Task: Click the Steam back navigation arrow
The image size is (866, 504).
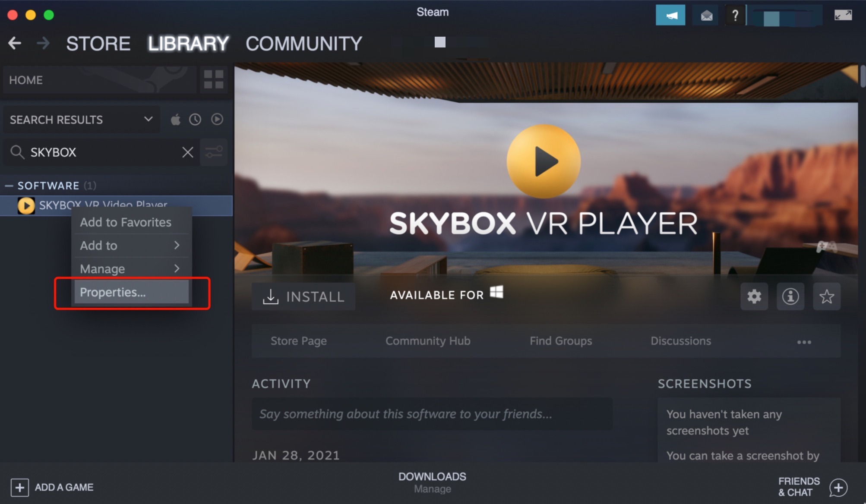Action: [14, 43]
